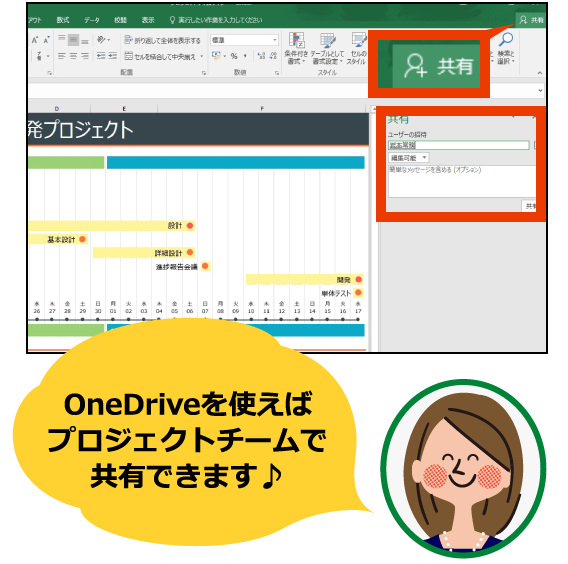Viewport: 568px width, 564px height.
Task: Click the red marker next to 設計
Action: coord(190,226)
